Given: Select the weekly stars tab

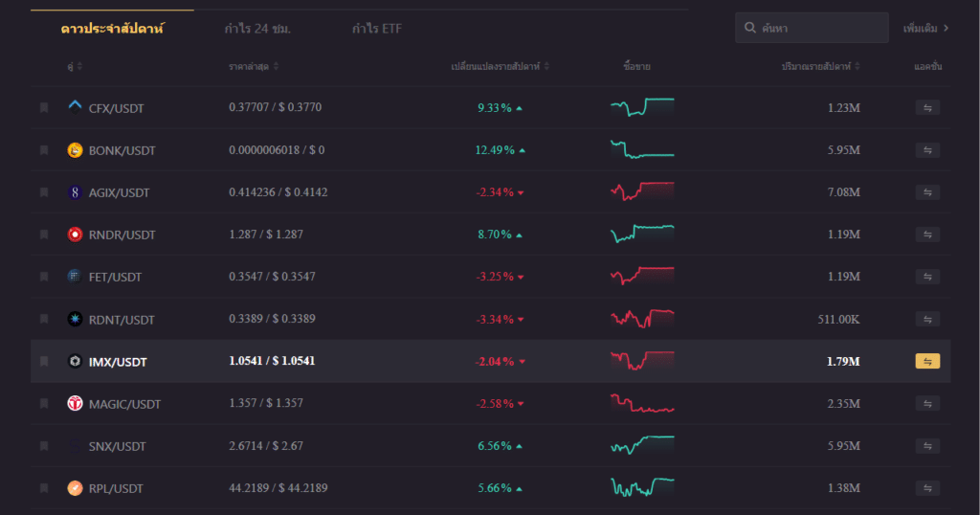Looking at the screenshot, I should point(113,28).
